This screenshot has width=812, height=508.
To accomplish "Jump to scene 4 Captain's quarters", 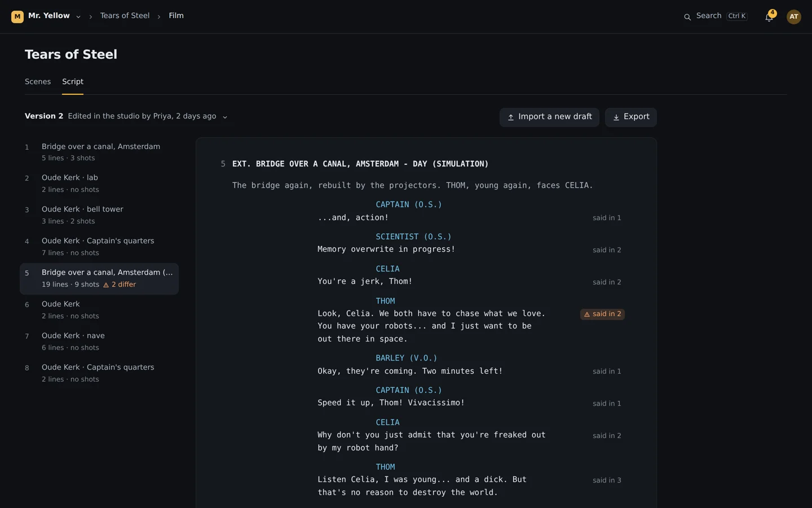I will [99, 247].
